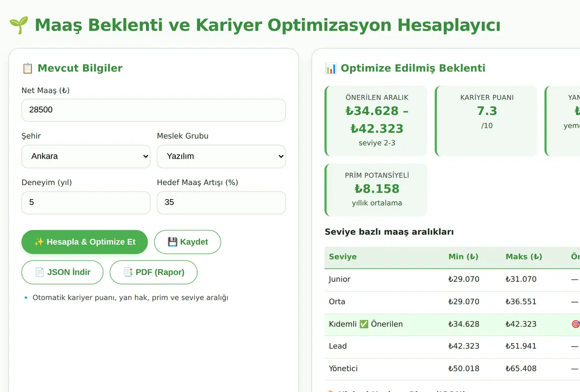Click Yönetici max value ₺65.408
Screen dimensions: 580x392
(x=521, y=368)
